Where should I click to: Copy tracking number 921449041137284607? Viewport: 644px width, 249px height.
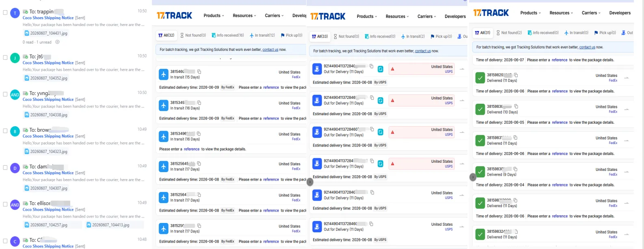(372, 129)
